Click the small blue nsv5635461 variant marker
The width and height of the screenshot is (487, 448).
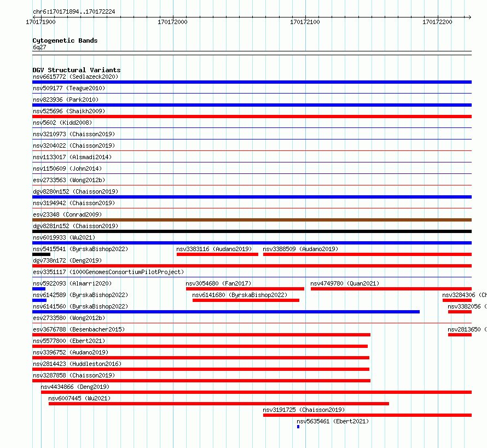click(298, 427)
